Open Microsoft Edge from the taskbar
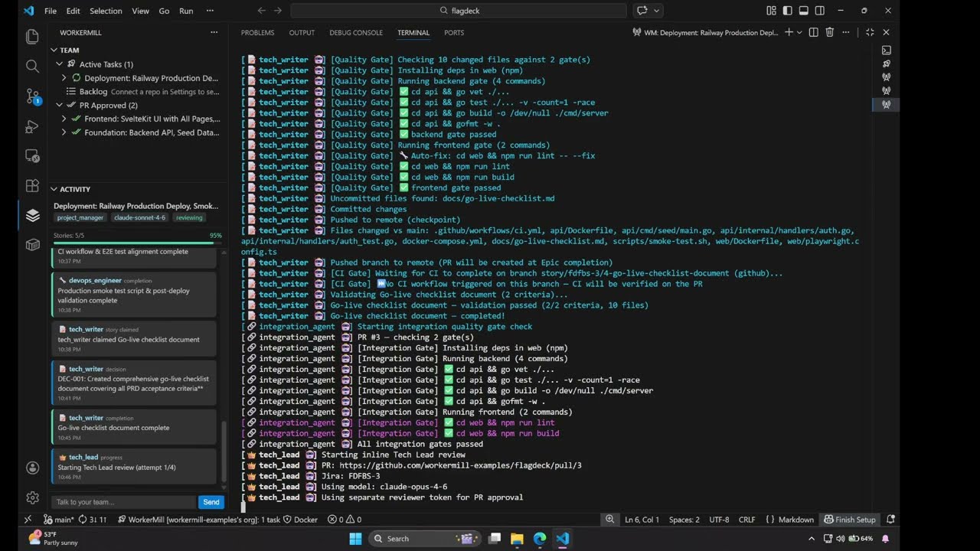 click(x=540, y=538)
